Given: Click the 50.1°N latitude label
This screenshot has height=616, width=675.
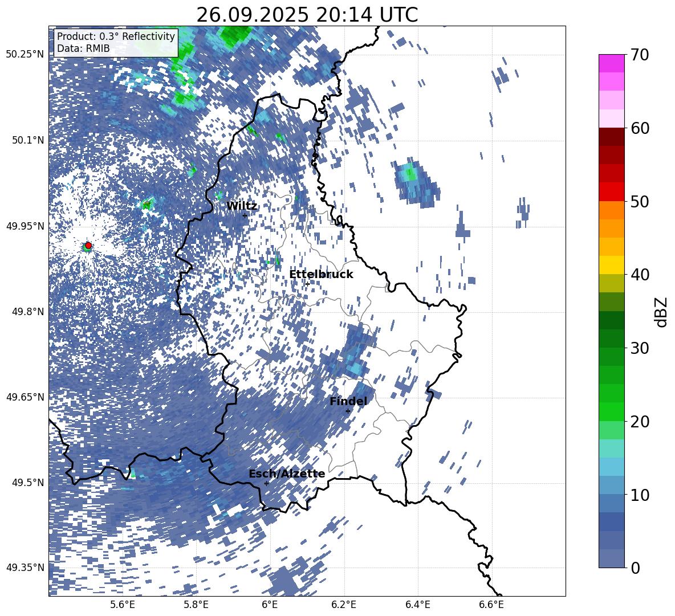Looking at the screenshot, I should [28, 140].
